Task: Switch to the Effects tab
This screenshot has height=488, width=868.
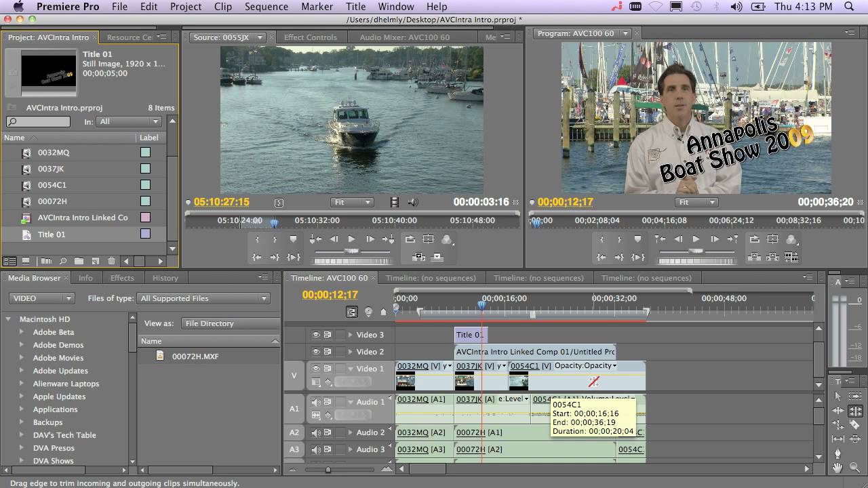Action: (x=122, y=278)
